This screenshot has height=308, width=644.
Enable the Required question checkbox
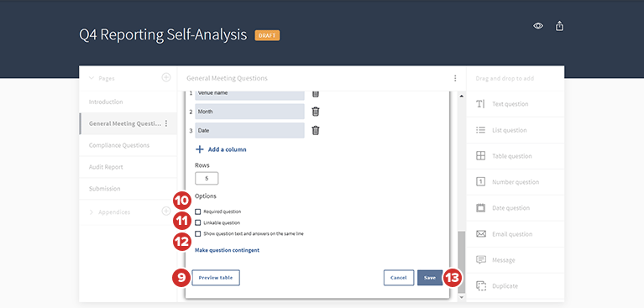[198, 211]
